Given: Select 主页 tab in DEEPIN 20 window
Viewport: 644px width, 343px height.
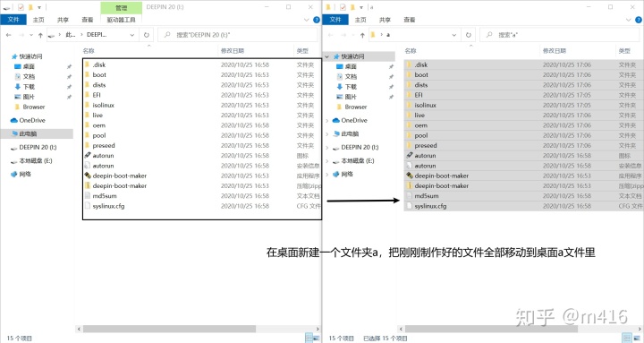Looking at the screenshot, I should [x=38, y=20].
